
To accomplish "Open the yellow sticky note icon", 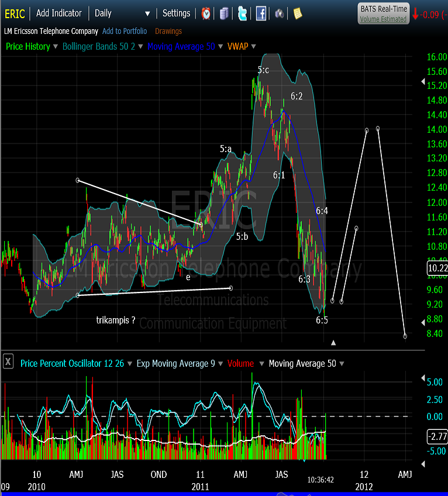I will (x=298, y=13).
